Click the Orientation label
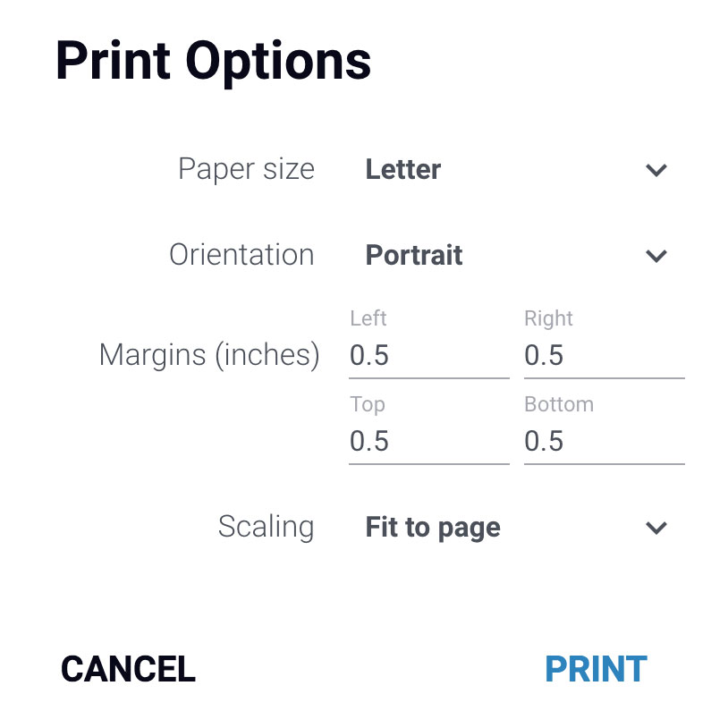This screenshot has width=728, height=728. click(x=241, y=255)
